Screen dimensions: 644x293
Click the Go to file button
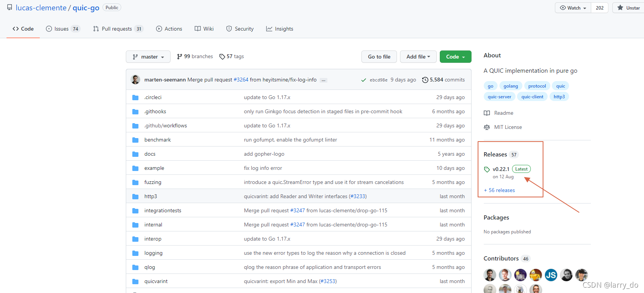point(379,57)
